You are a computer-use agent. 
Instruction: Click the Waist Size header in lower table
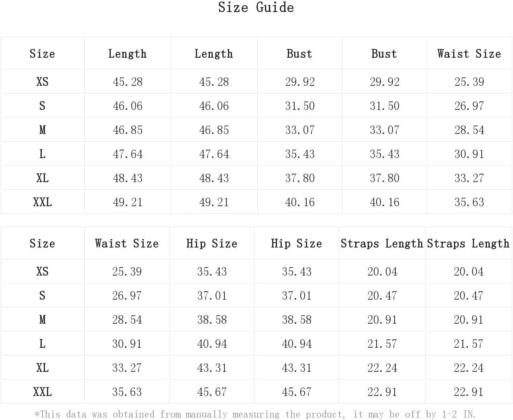coord(127,243)
